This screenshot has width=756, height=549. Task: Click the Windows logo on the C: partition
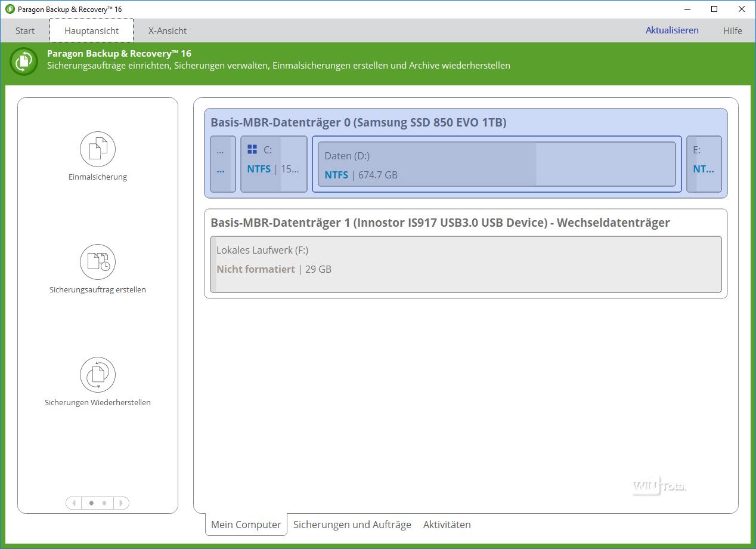pyautogui.click(x=252, y=149)
